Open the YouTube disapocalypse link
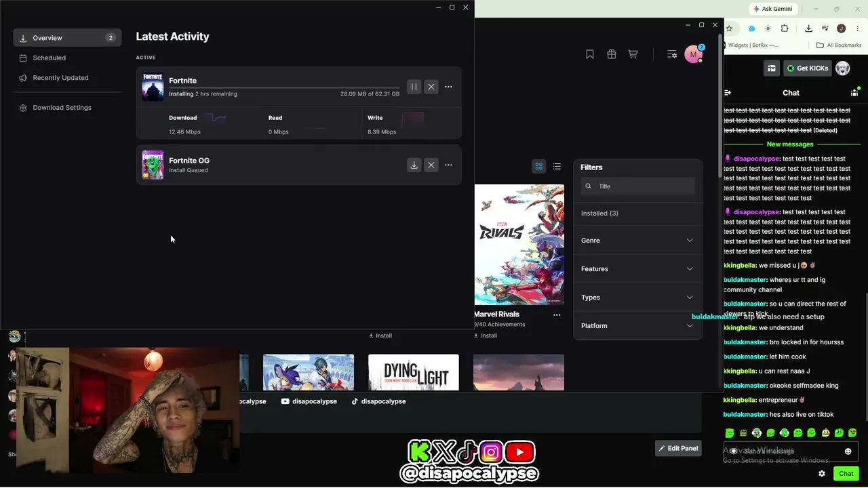Image resolution: width=868 pixels, height=488 pixels. pos(309,401)
